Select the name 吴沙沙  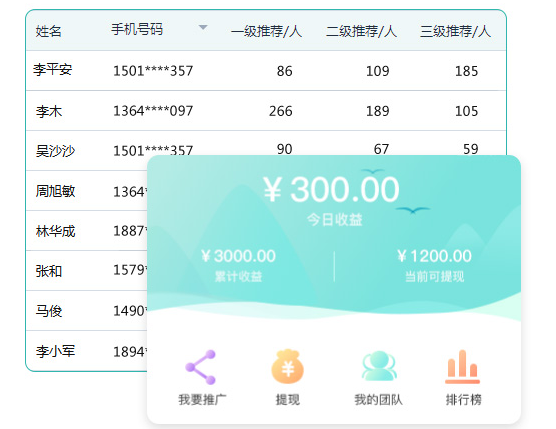click(55, 151)
